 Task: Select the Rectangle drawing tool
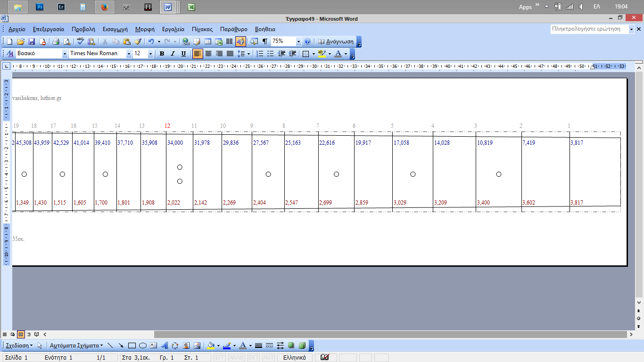pyautogui.click(x=132, y=346)
